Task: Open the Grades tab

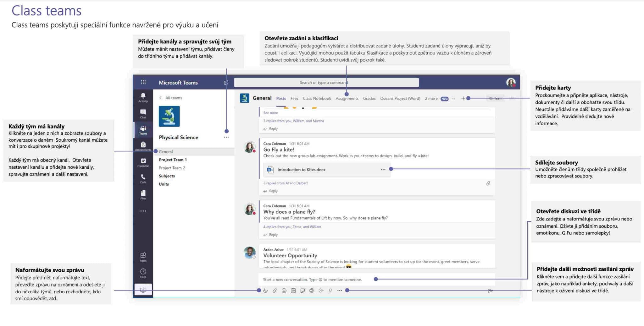Action: click(369, 98)
